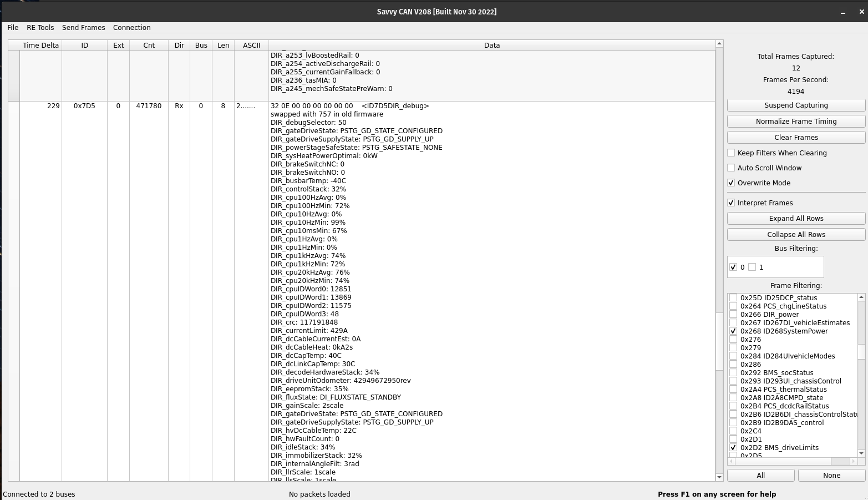Check the 0x286 frame filter

(733, 365)
